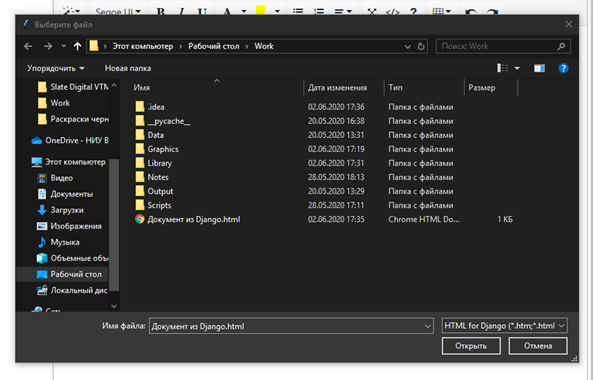This screenshot has height=380, width=593.
Task: Select the Library folder
Action: 154,163
